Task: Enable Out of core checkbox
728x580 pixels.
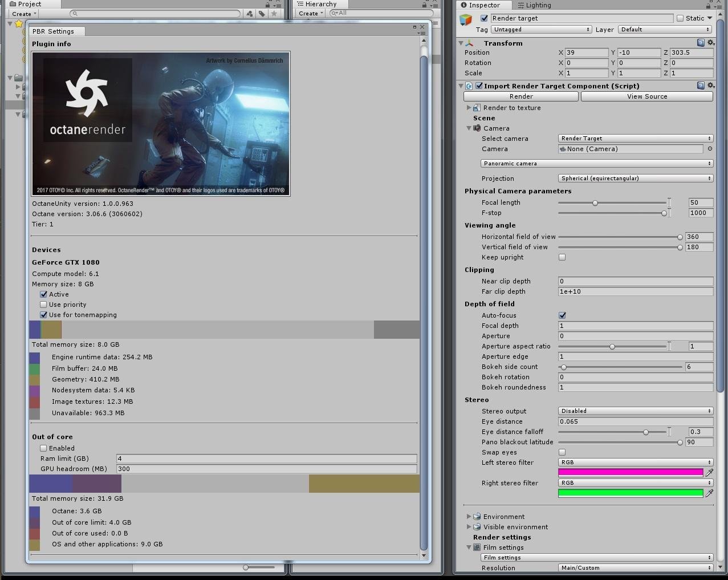Action: pos(43,448)
